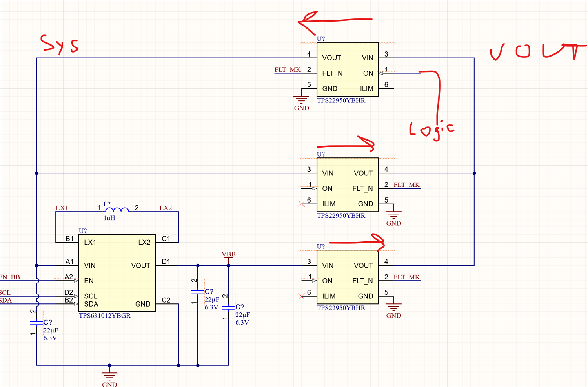The height and width of the screenshot is (387, 588).
Task: Select the TPS631012YBGR converter component body
Action: [117, 273]
